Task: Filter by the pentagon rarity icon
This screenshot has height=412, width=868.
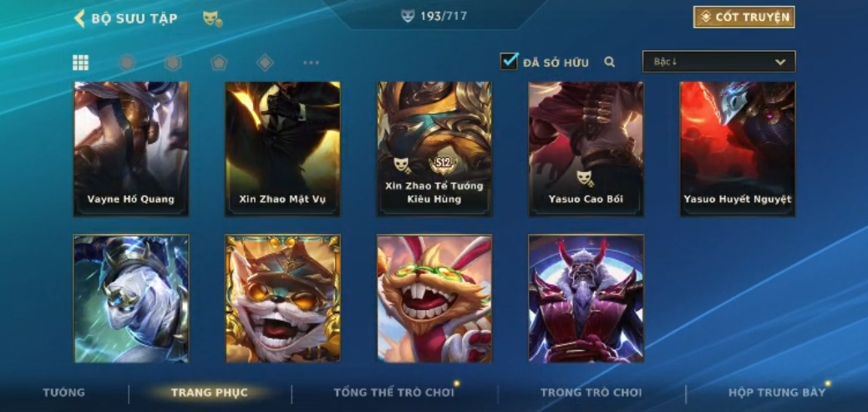Action: coord(219,63)
